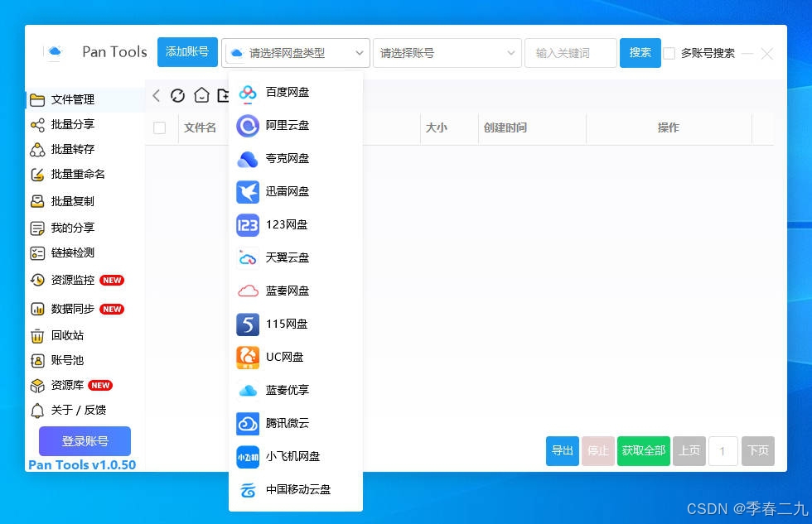Open the 请选择账号 dropdown

click(447, 53)
